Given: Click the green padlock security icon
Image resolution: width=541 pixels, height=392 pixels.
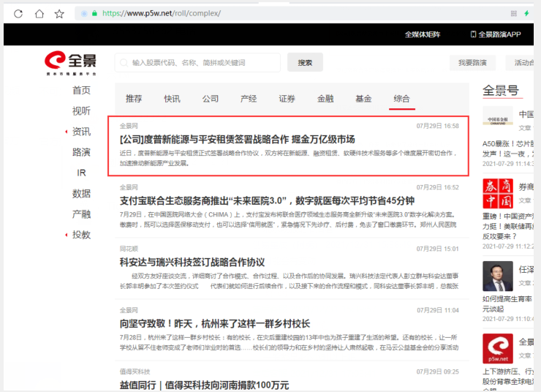Looking at the screenshot, I should point(94,13).
